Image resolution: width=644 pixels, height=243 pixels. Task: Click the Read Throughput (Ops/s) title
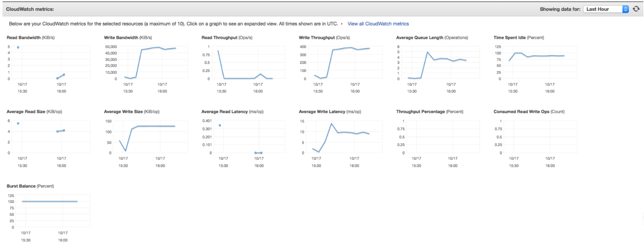(227, 37)
